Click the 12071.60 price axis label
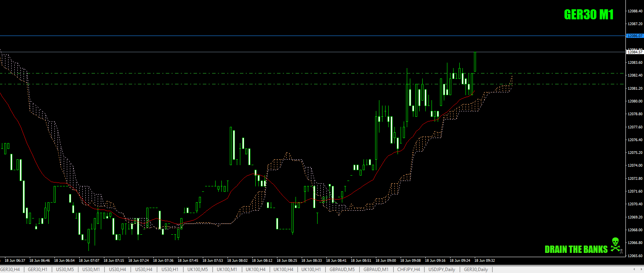The image size is (644, 273). [635, 191]
